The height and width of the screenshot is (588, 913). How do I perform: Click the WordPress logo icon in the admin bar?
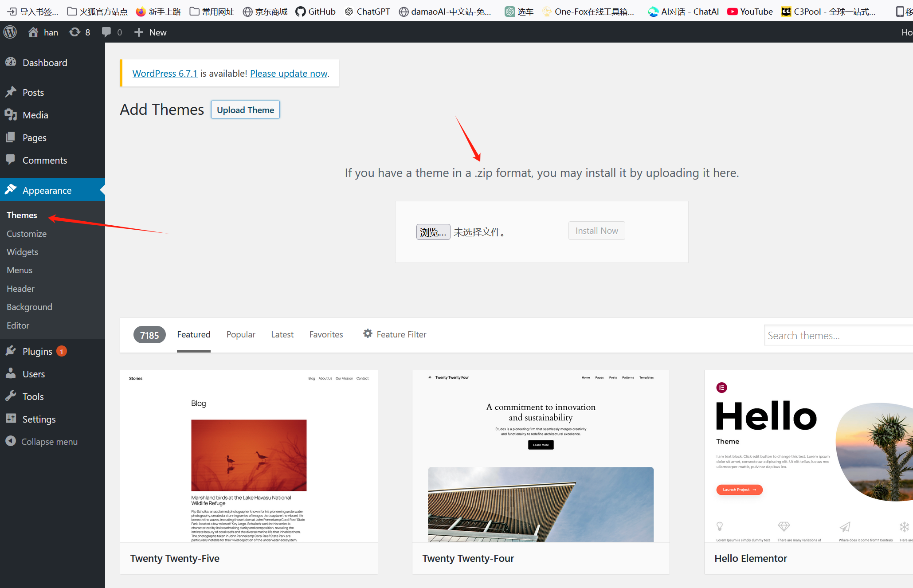pyautogui.click(x=10, y=32)
